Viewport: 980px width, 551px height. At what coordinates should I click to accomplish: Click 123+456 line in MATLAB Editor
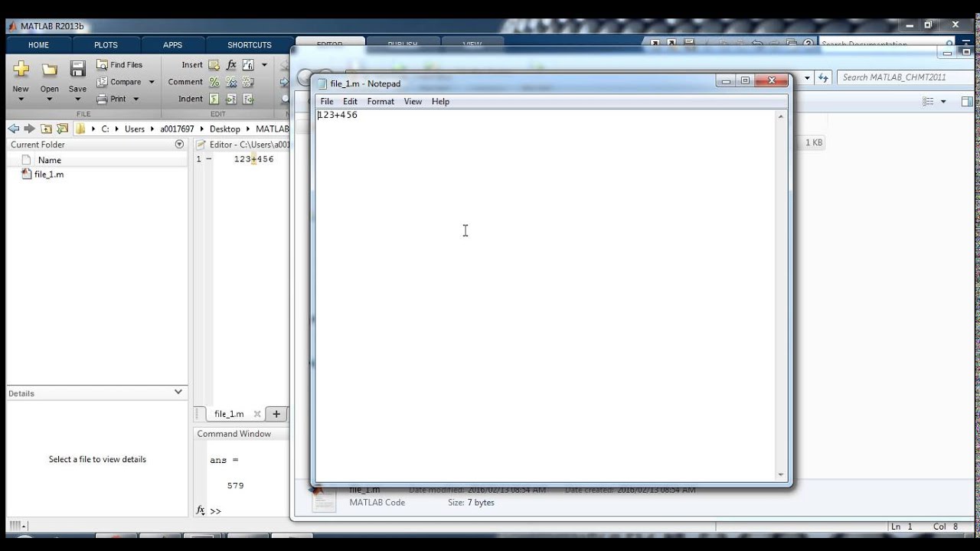[x=253, y=159]
